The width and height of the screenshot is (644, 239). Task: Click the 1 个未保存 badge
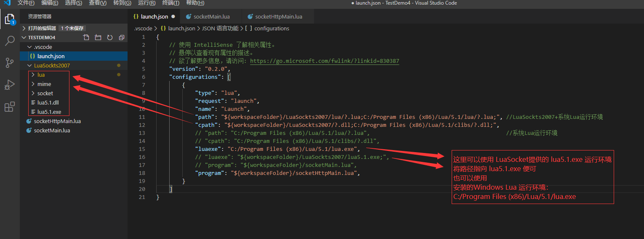click(x=72, y=28)
